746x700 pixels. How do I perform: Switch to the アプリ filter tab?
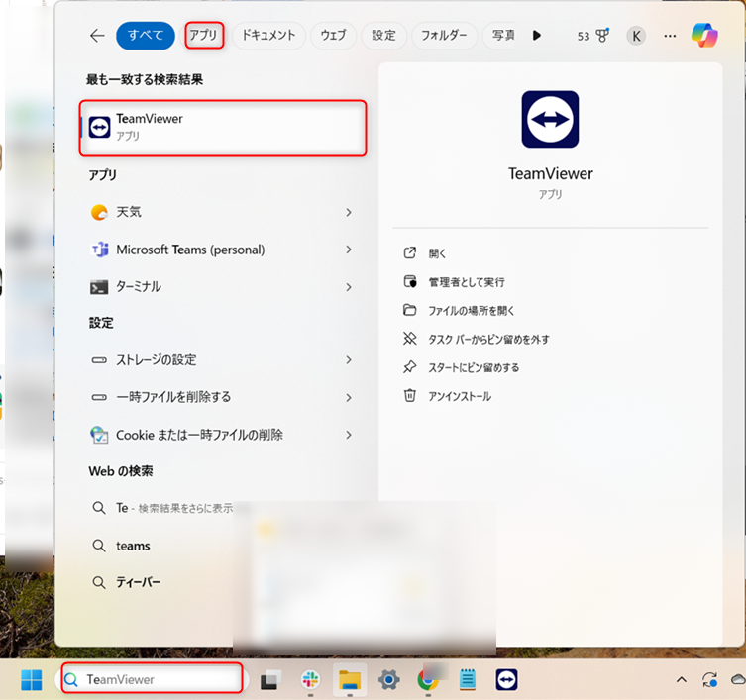click(x=204, y=36)
